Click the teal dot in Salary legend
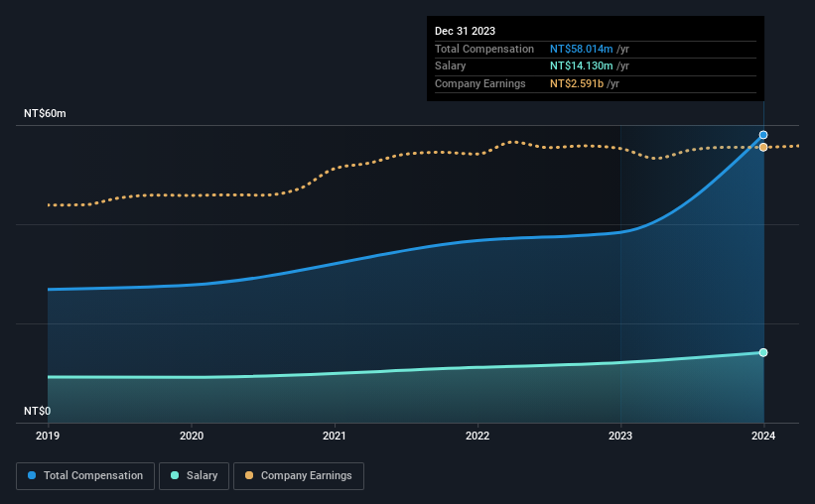This screenshot has height=504, width=815. 175,475
